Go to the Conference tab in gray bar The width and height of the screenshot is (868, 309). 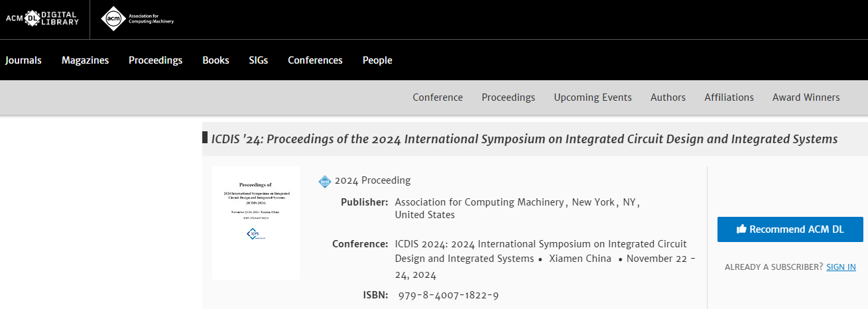tap(438, 97)
